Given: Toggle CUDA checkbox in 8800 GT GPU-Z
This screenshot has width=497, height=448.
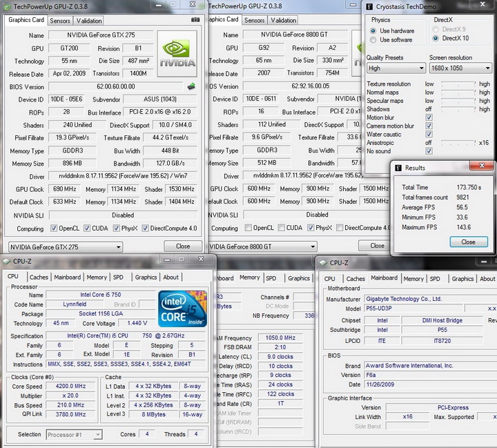Looking at the screenshot, I should (281, 228).
